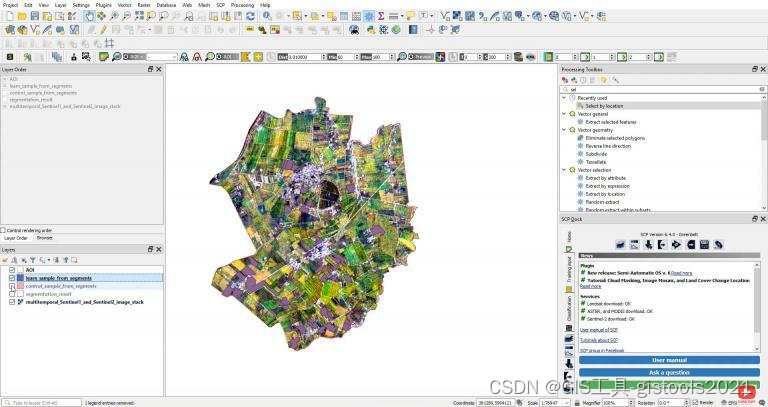The image size is (768, 407).
Task: Select the Select by location algorithm
Action: pyautogui.click(x=604, y=106)
